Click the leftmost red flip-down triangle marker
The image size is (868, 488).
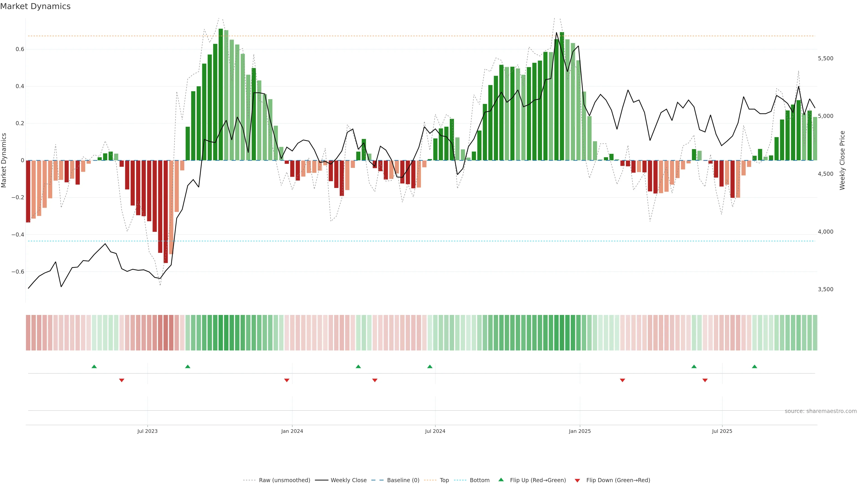pos(122,380)
